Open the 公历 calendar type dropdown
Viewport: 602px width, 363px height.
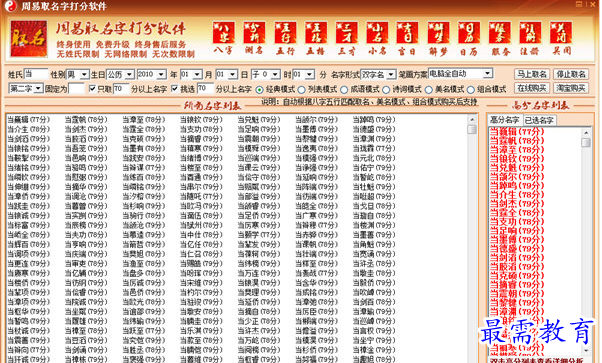tap(120, 74)
